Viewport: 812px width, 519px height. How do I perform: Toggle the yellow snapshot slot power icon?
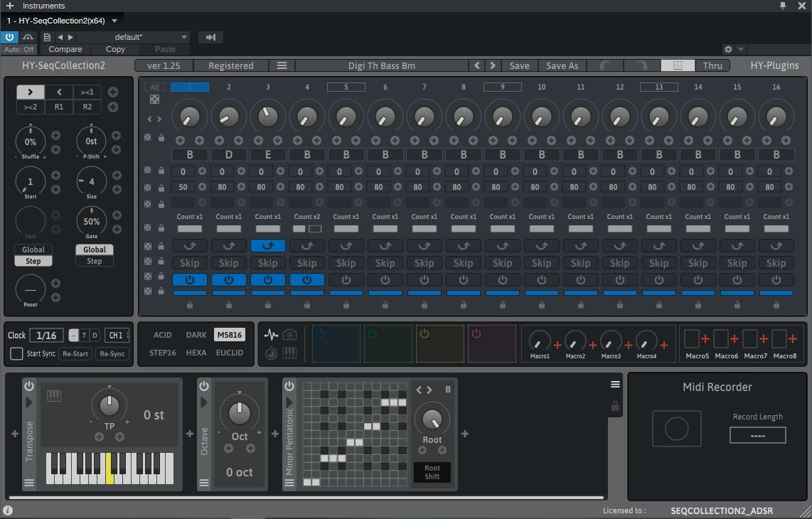click(424, 333)
